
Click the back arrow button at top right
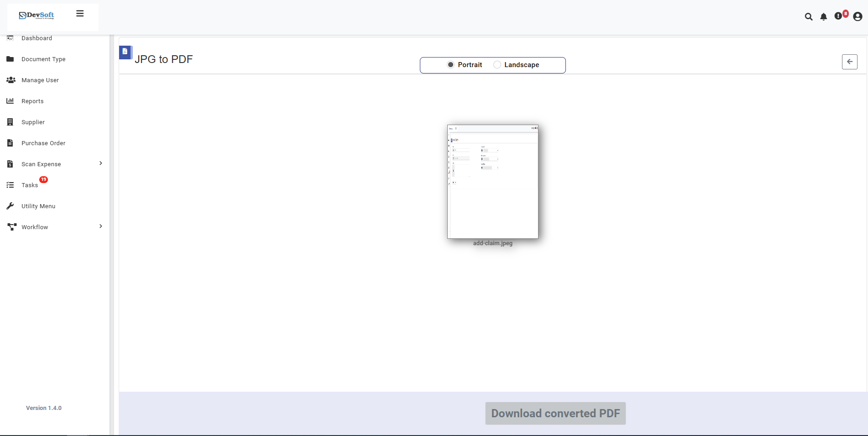coord(849,62)
